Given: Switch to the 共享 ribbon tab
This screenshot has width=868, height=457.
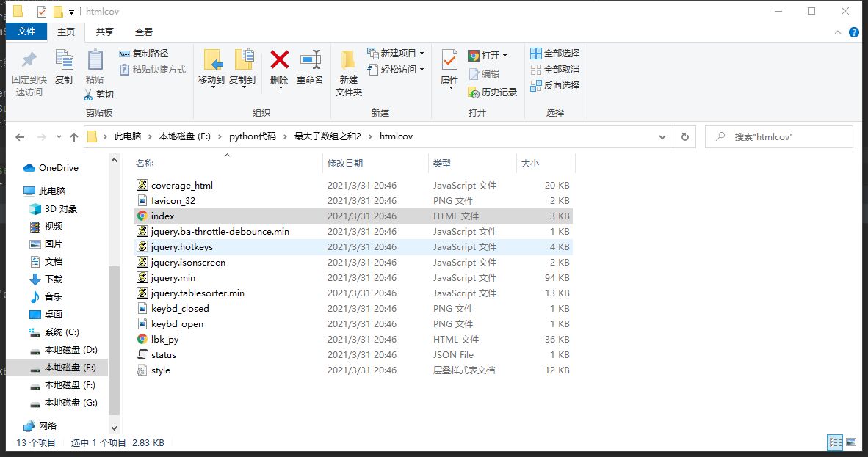Looking at the screenshot, I should point(104,32).
